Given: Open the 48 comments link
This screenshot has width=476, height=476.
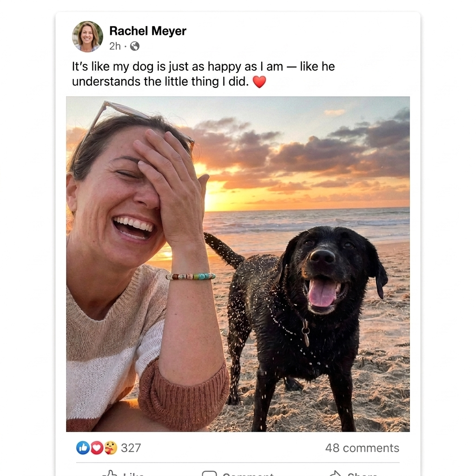Looking at the screenshot, I should 362,448.
